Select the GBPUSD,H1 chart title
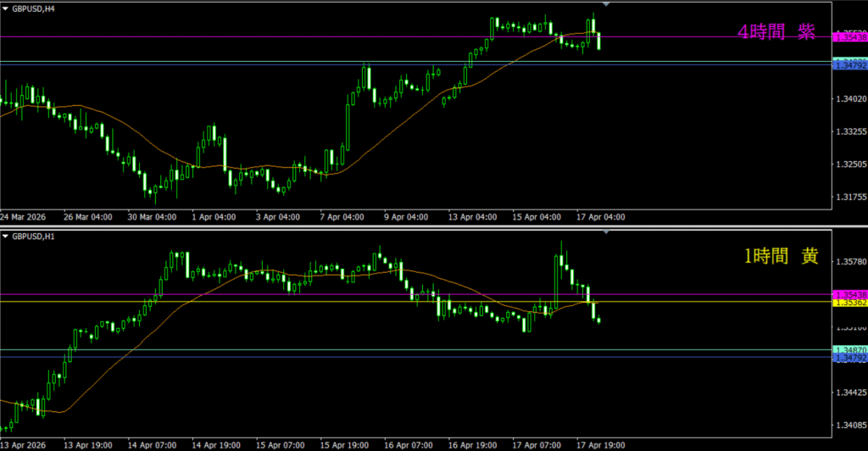This screenshot has width=868, height=451. (x=35, y=234)
